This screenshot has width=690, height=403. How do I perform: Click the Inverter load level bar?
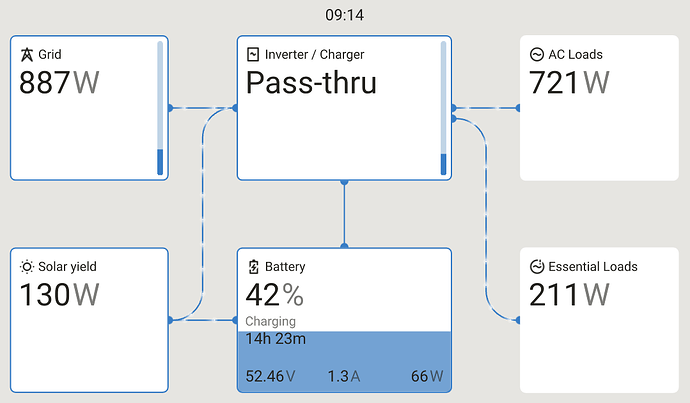(x=443, y=109)
